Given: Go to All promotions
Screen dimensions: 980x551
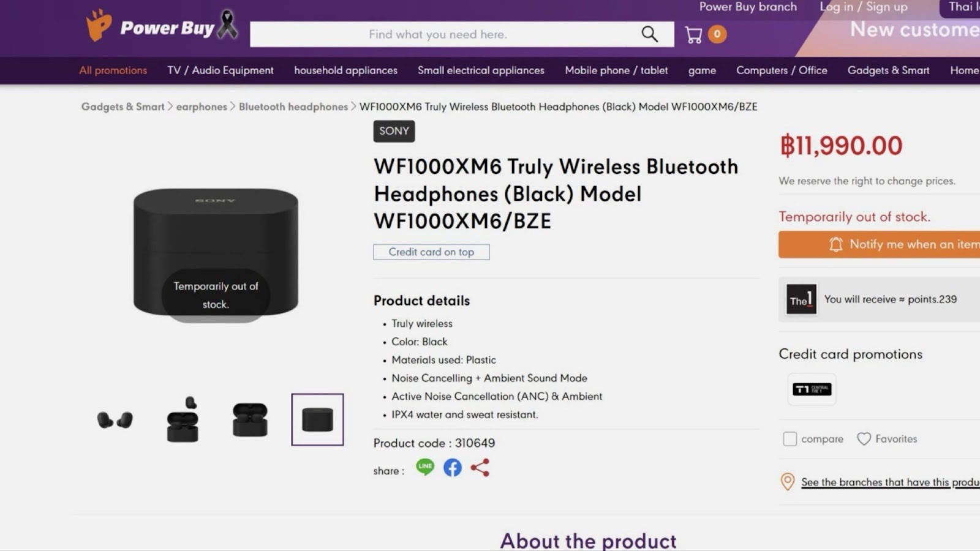Looking at the screenshot, I should point(113,70).
